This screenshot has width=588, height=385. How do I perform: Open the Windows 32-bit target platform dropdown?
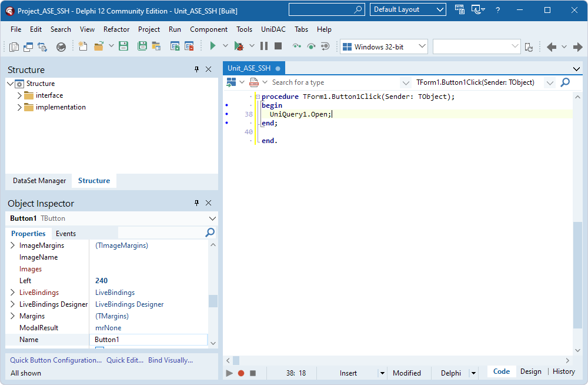[x=421, y=46]
